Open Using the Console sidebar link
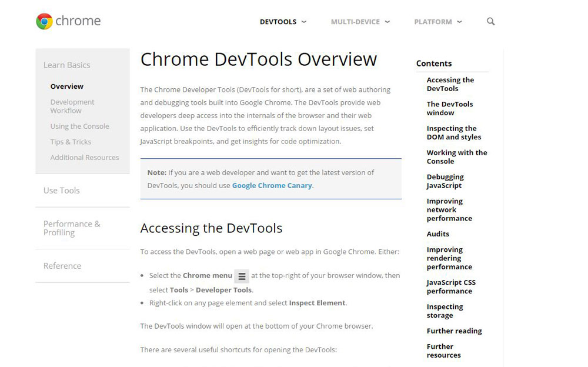 point(79,126)
